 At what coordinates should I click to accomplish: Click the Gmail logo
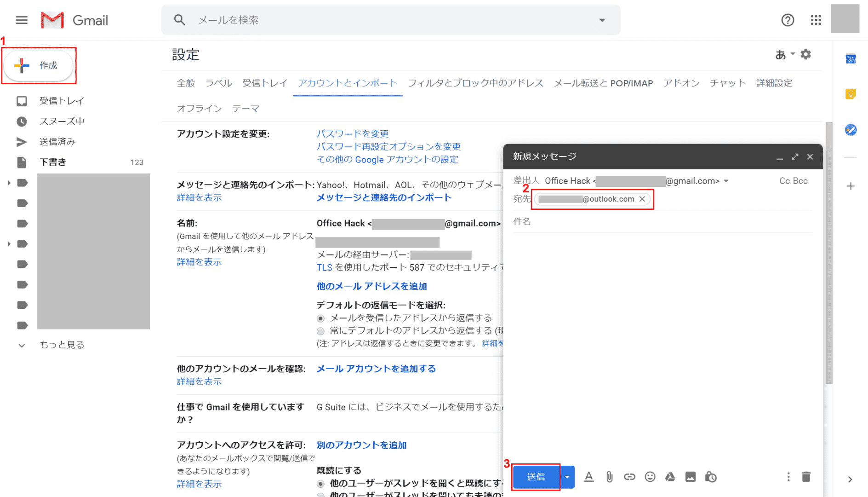point(74,20)
